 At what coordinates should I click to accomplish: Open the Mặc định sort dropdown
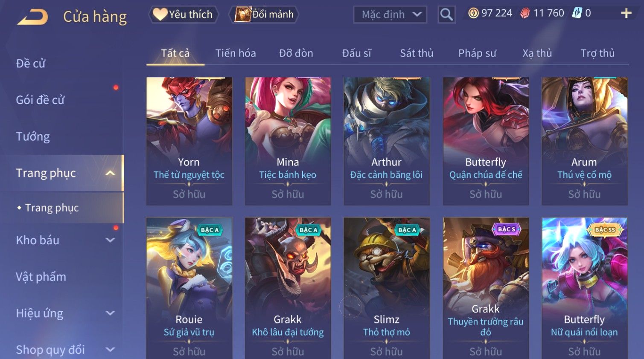point(390,14)
